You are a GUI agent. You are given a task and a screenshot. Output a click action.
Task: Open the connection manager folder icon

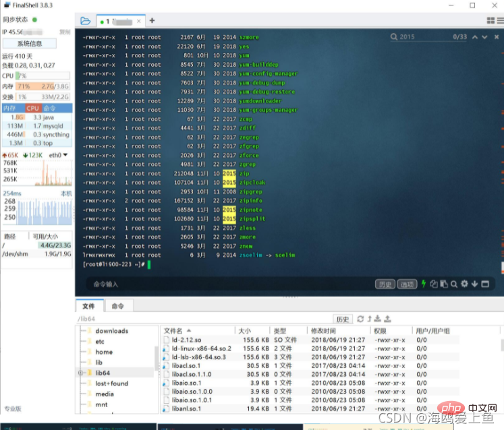(85, 21)
